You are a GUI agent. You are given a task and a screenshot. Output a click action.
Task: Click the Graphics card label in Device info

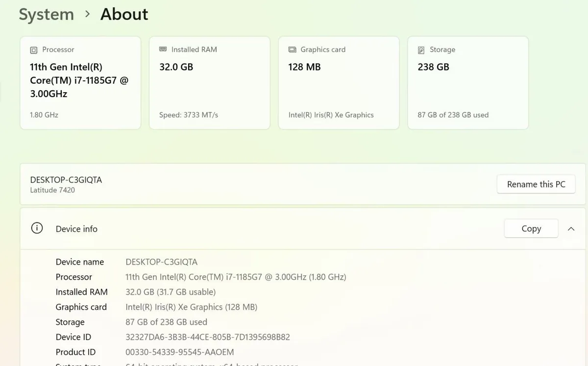(x=81, y=307)
